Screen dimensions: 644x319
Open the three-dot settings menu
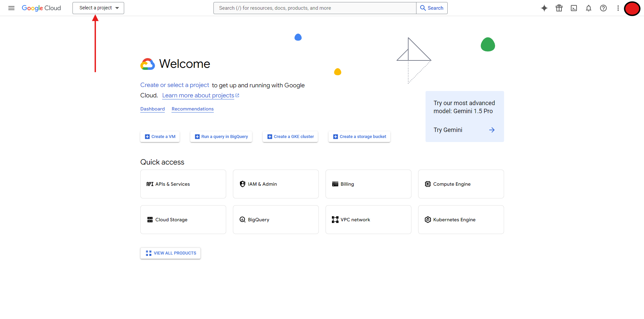tap(618, 8)
